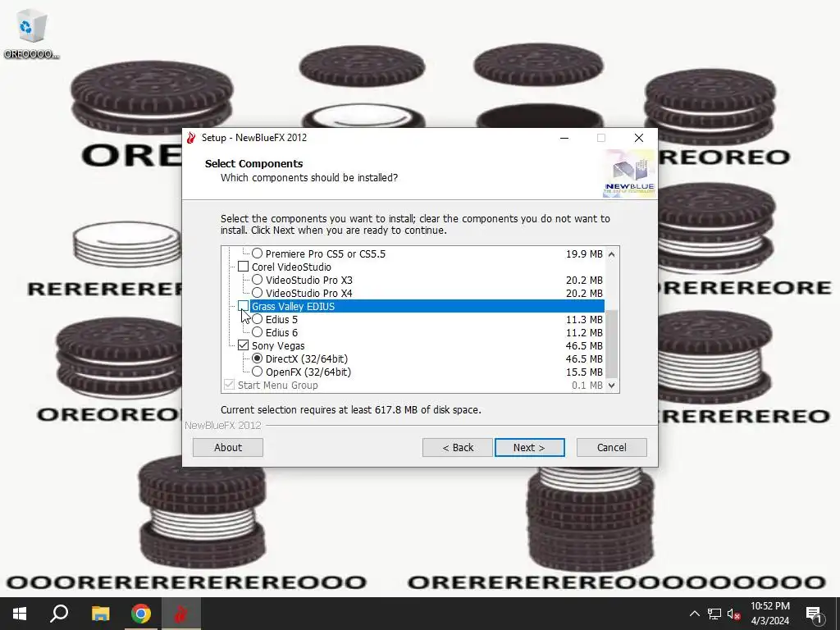
Task: Open taskbar search magnifier
Action: (x=59, y=614)
